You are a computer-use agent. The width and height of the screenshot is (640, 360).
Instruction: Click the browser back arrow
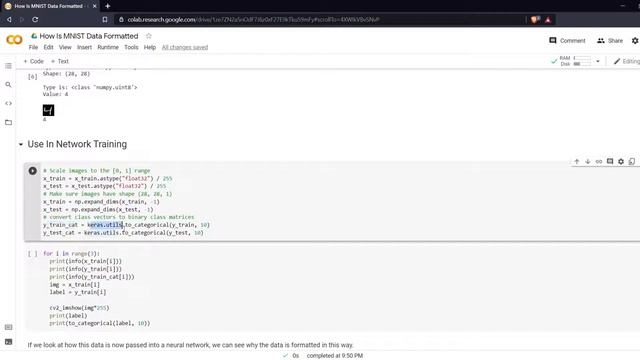coord(9,19)
